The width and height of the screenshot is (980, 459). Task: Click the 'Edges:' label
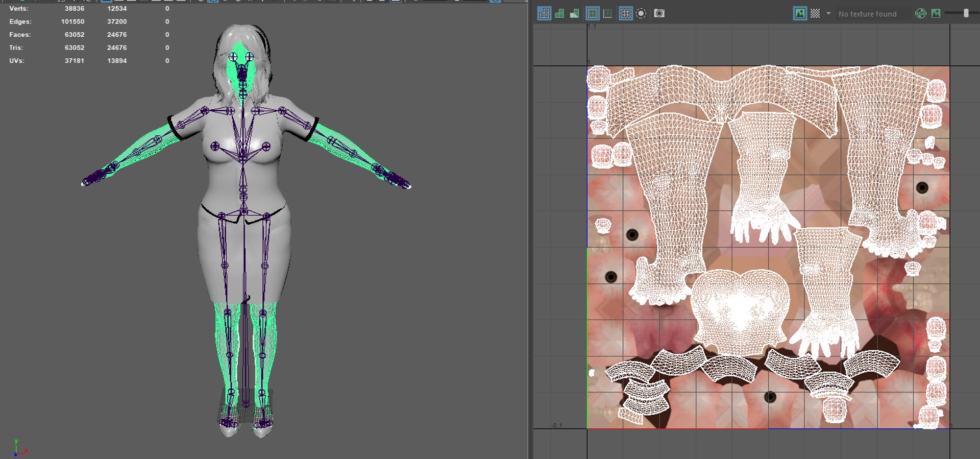20,21
